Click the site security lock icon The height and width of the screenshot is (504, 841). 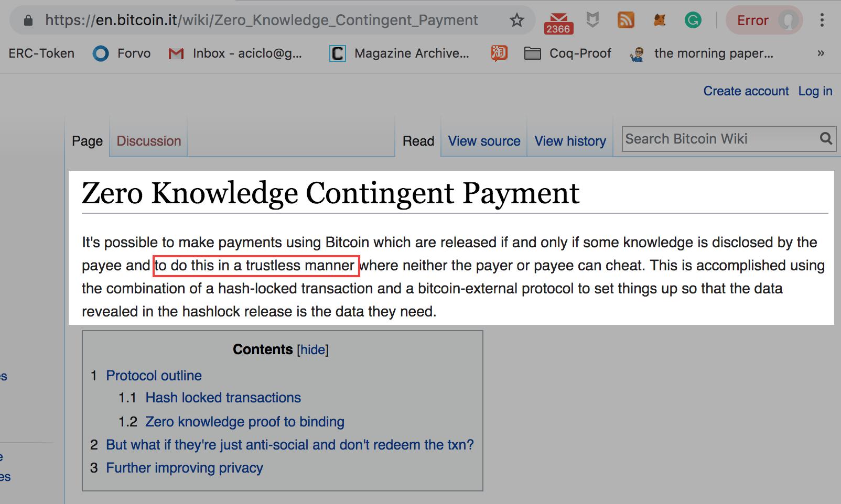click(x=29, y=20)
